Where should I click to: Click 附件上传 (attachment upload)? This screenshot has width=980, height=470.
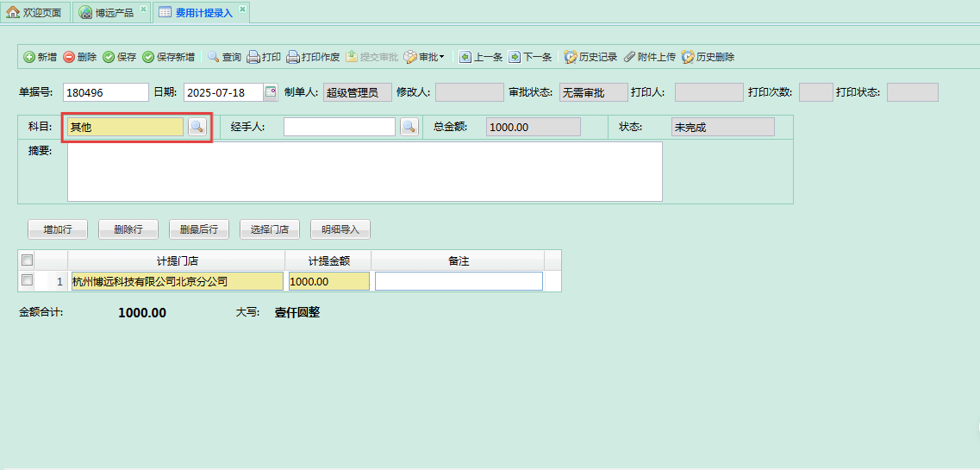coord(649,57)
